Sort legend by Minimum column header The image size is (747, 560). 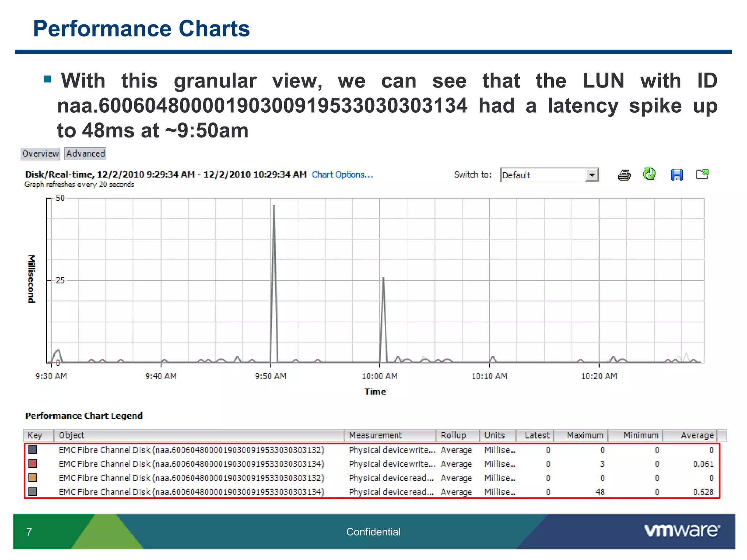point(635,435)
